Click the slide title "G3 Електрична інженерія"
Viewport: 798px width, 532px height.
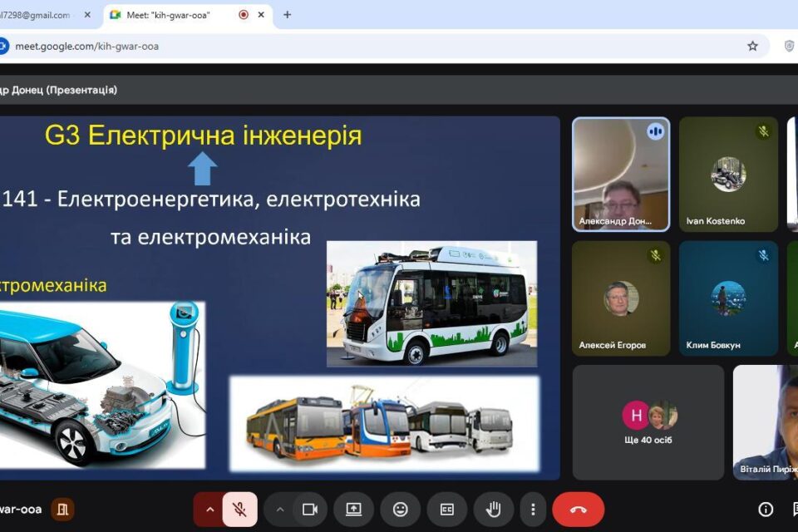click(x=203, y=135)
